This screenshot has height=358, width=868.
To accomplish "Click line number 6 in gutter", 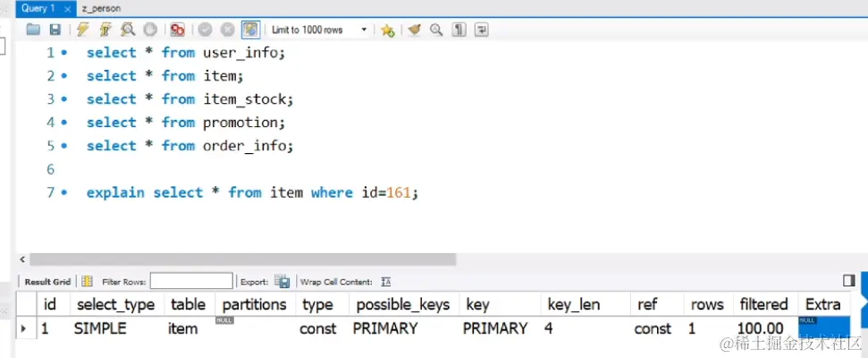I will [51, 169].
